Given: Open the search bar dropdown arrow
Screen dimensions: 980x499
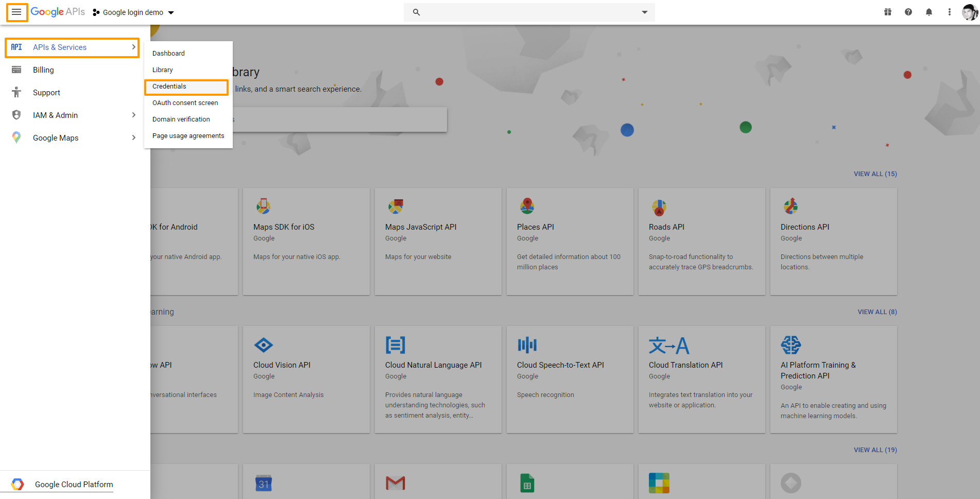Looking at the screenshot, I should coord(644,12).
